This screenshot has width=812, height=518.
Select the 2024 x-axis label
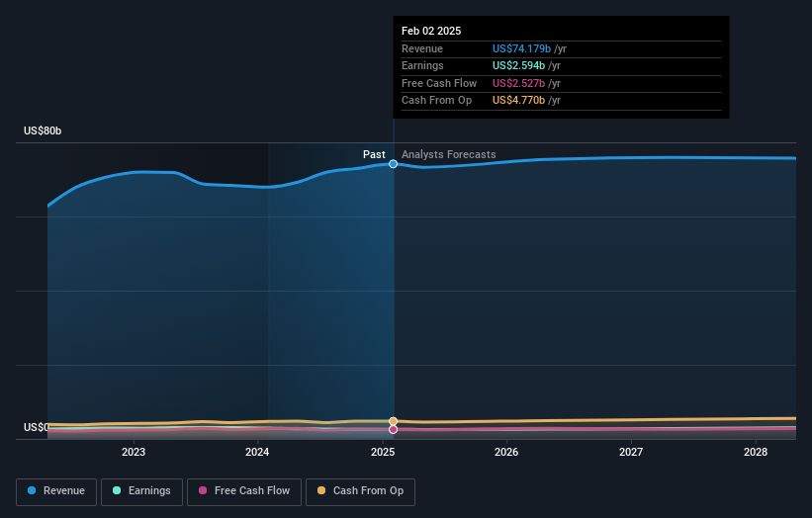click(x=257, y=452)
